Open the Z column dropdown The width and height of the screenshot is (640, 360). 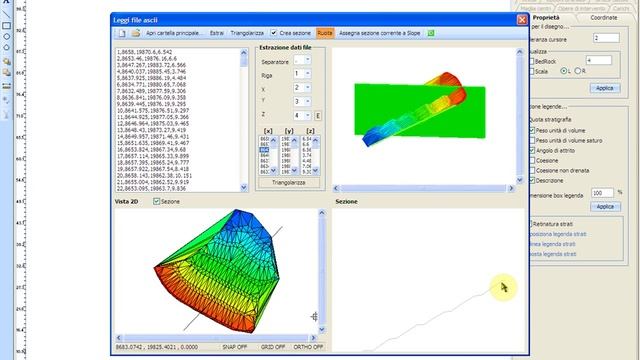tap(308, 116)
